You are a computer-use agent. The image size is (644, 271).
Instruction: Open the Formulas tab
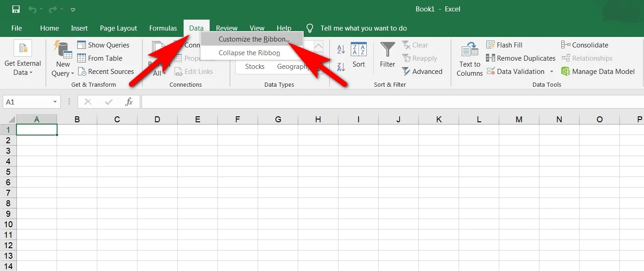pos(163,28)
